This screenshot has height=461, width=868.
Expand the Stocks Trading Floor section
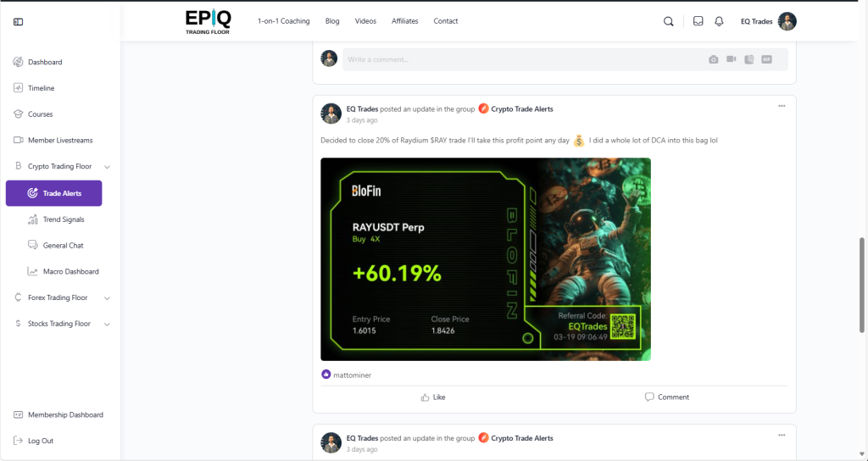pyautogui.click(x=108, y=324)
